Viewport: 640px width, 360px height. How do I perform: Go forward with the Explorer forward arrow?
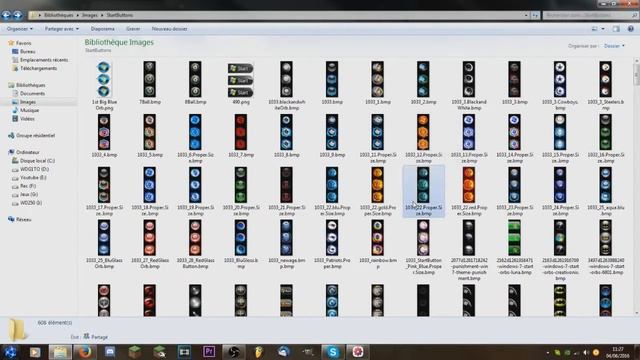[x=18, y=15]
